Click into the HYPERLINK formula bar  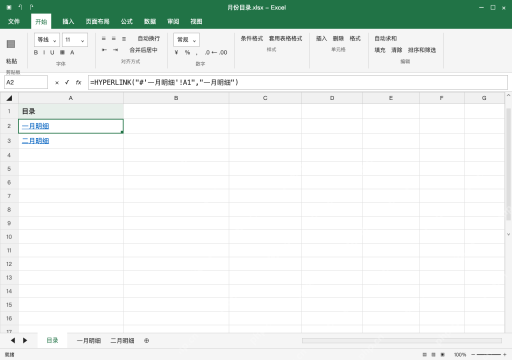point(298,82)
